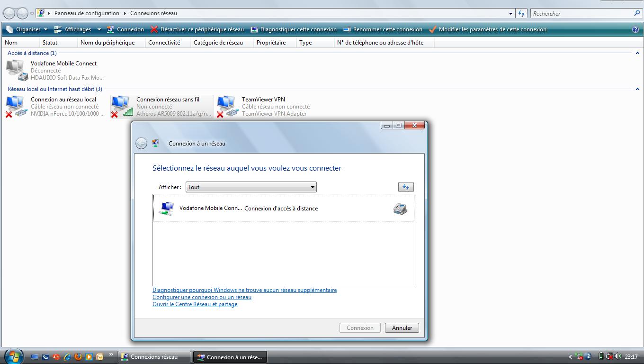Click the Rechercher search field
644x364 pixels.
click(581, 14)
